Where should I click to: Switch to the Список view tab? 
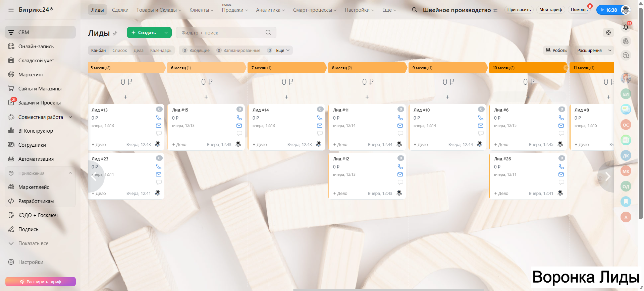pos(120,50)
